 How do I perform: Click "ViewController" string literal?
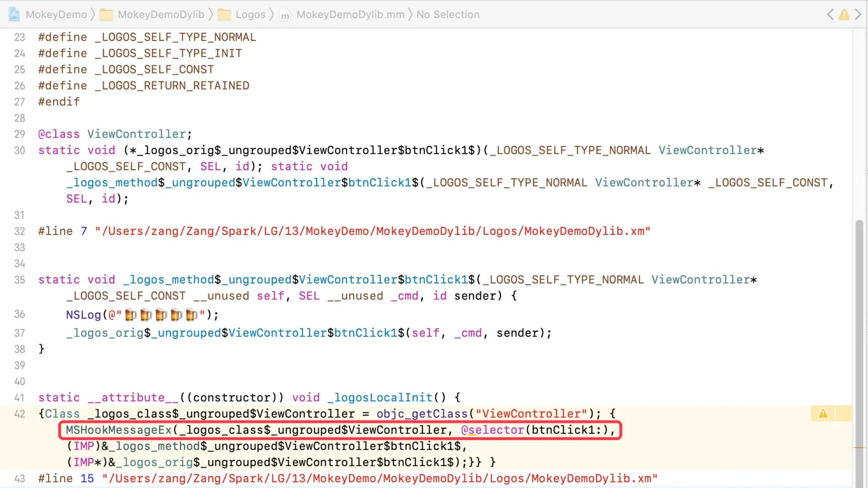click(532, 414)
